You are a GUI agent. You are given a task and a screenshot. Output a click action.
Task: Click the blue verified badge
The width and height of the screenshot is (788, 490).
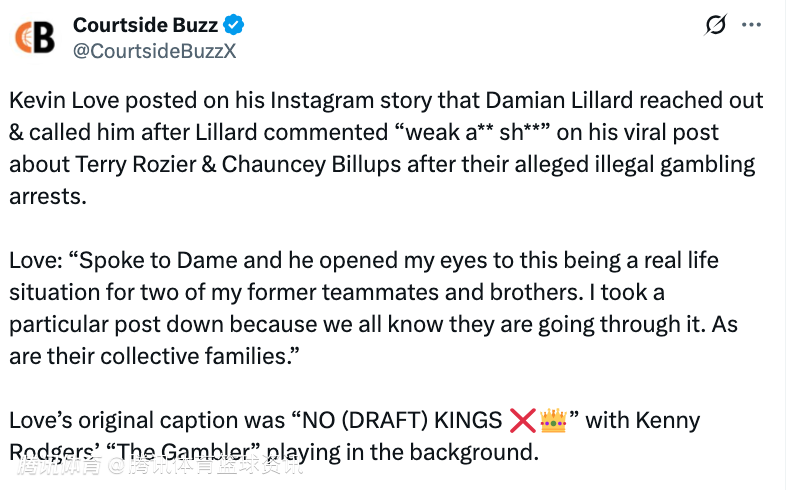pyautogui.click(x=234, y=25)
